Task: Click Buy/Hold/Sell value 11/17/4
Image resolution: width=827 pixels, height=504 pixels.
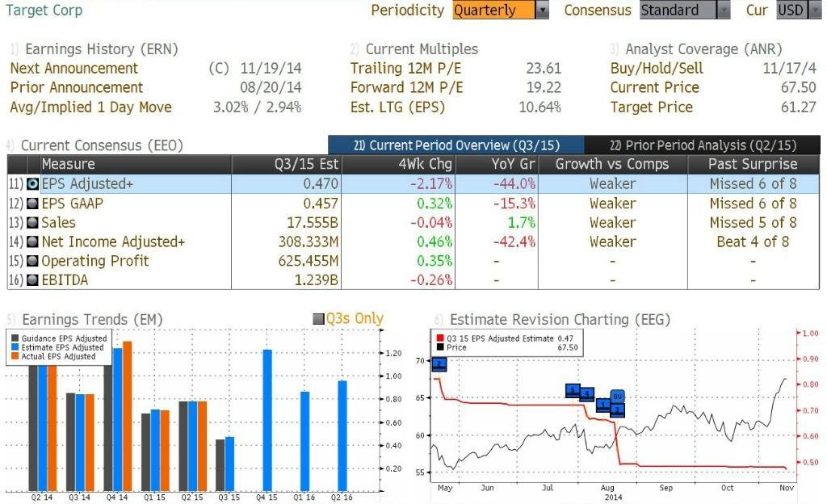Action: (790, 69)
